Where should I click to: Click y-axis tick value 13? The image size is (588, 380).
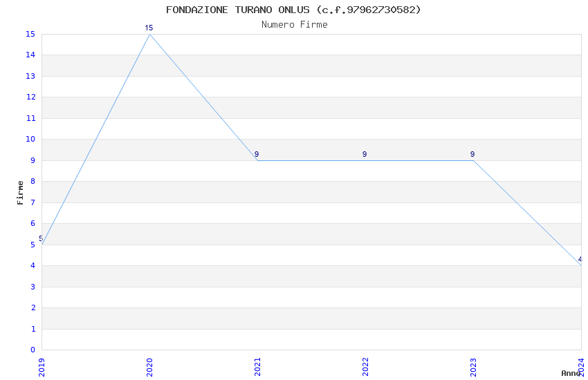pos(30,76)
